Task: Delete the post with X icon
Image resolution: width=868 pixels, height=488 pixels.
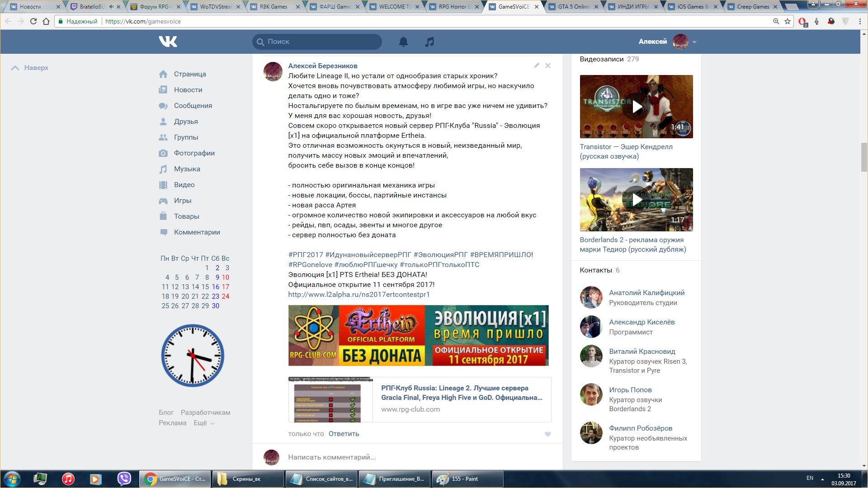Action: (547, 66)
